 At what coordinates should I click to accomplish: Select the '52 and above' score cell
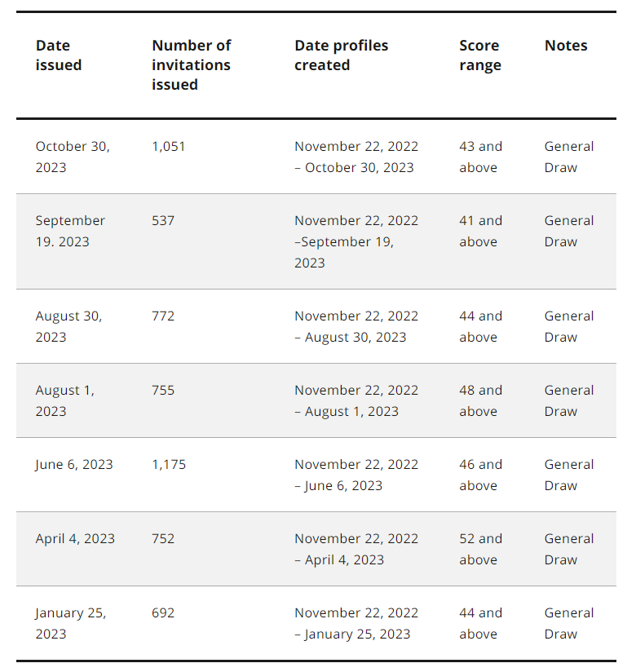pyautogui.click(x=480, y=549)
